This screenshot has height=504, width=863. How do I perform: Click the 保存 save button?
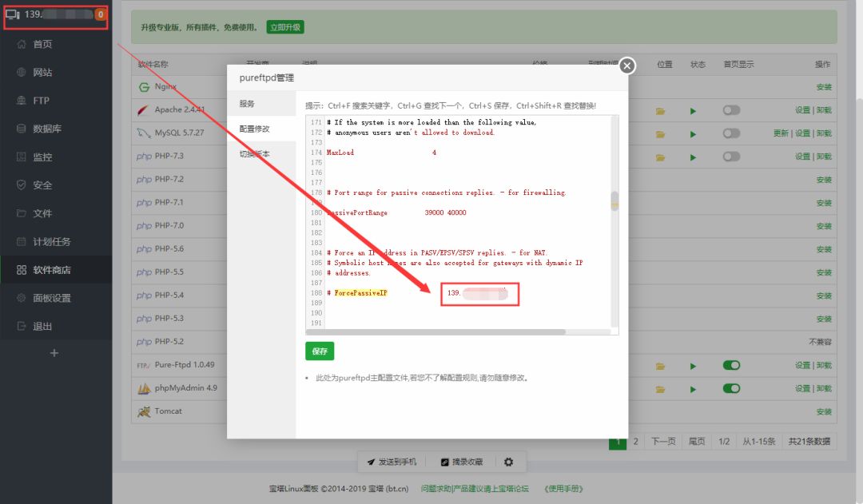click(x=320, y=351)
